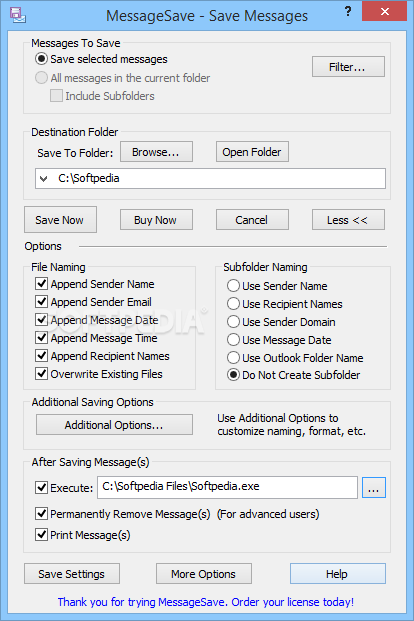Click the C:\Softpedia folder path field
This screenshot has width=414, height=621.
(x=210, y=179)
